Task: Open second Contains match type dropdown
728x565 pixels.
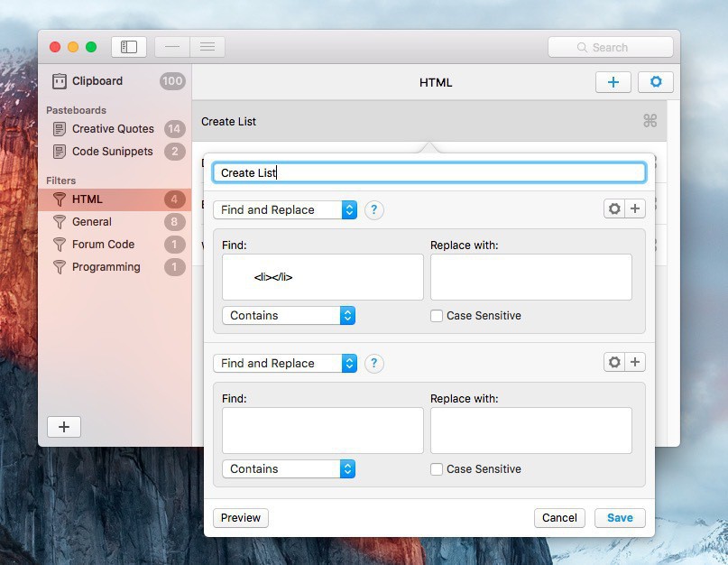Action: click(288, 469)
